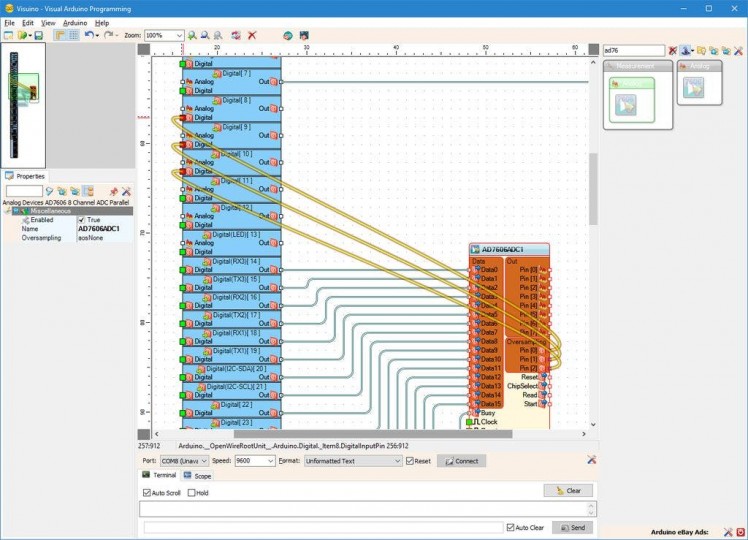Image resolution: width=748 pixels, height=540 pixels.
Task: Pin the Properties panel with pushpin icon
Action: click(x=113, y=190)
